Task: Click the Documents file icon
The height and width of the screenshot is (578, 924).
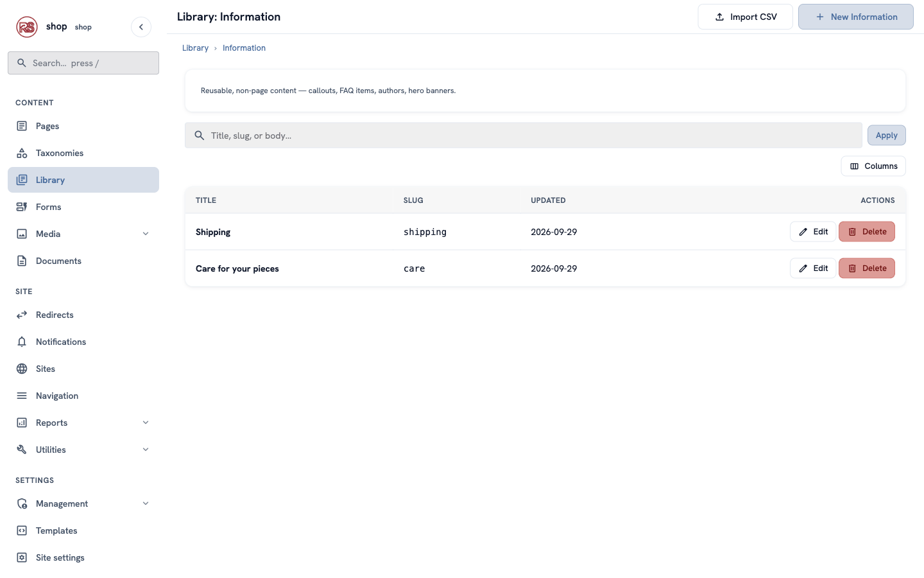Action: (22, 261)
